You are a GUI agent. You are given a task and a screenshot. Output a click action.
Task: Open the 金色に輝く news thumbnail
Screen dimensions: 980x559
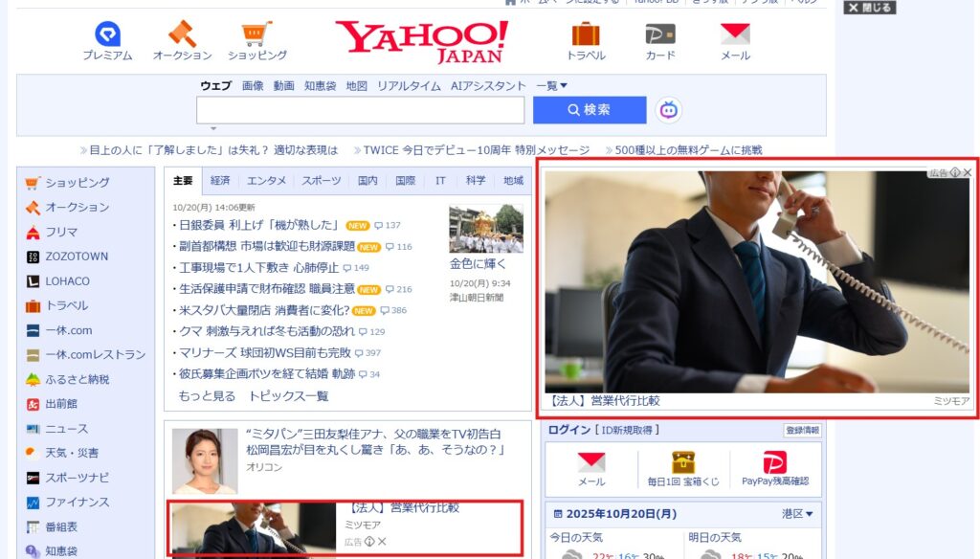click(486, 229)
